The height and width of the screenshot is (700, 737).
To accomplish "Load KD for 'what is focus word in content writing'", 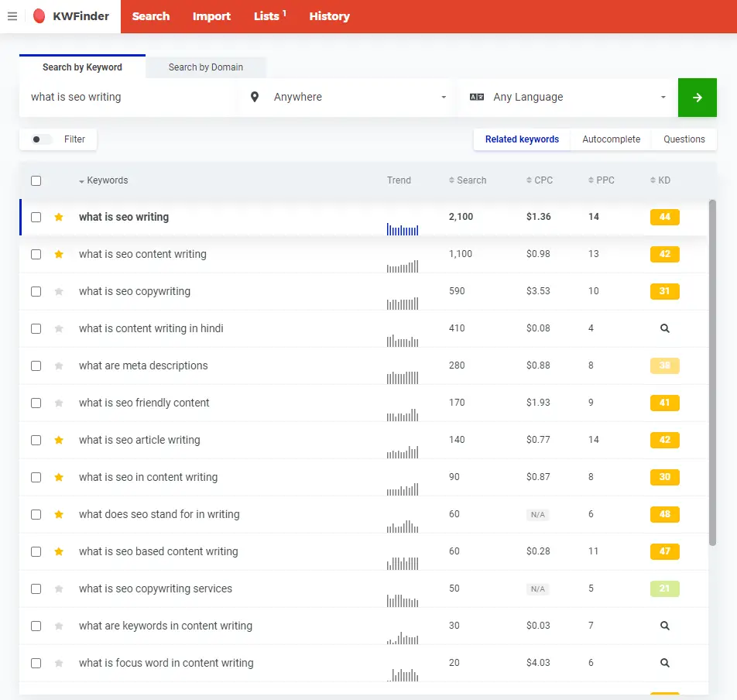I will (x=664, y=662).
